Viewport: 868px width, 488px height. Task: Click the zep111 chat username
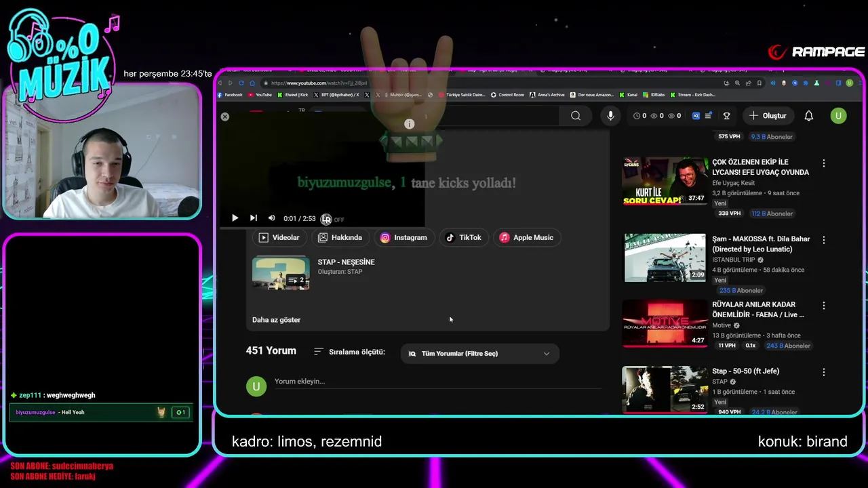[31, 395]
